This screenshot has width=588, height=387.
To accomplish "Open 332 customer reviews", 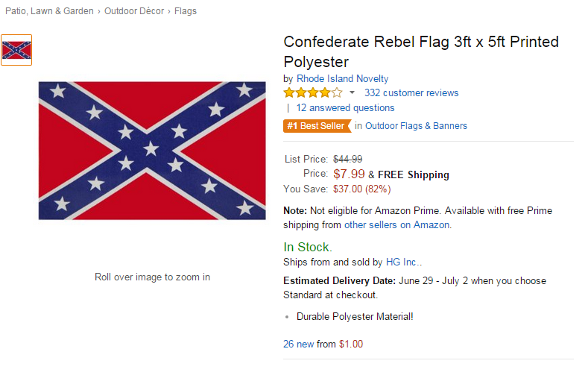I will pos(411,93).
